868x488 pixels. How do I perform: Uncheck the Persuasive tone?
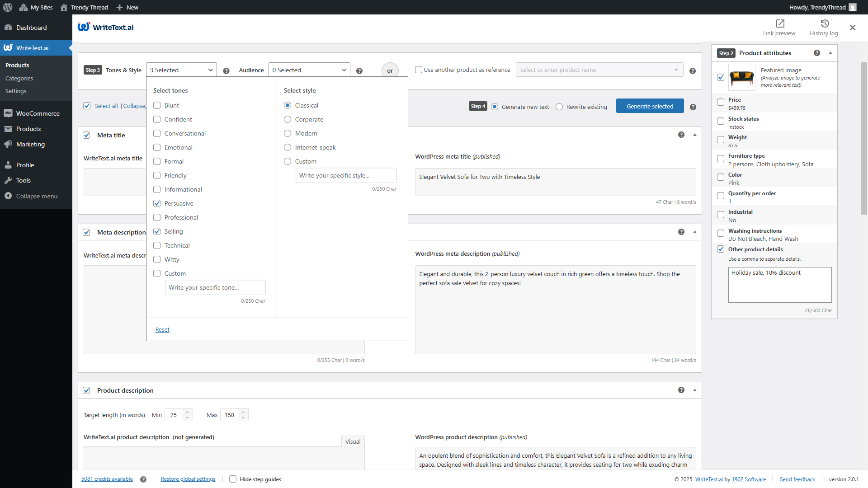(x=157, y=203)
